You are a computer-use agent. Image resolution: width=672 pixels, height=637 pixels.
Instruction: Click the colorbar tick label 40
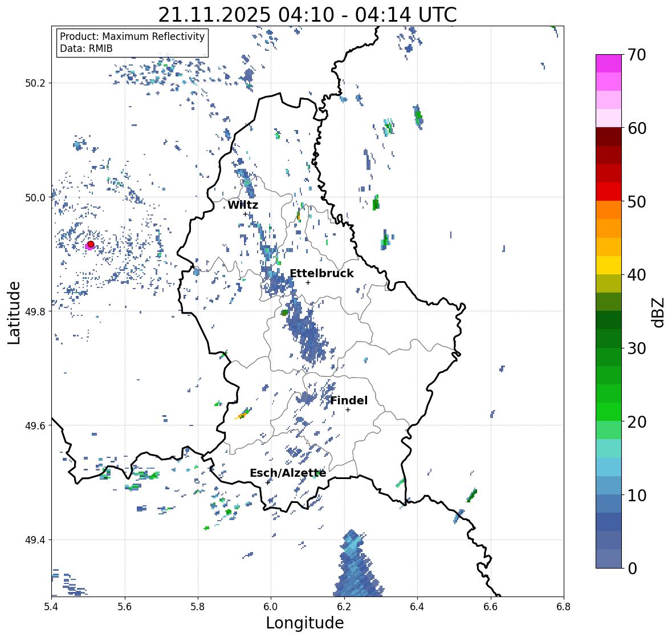coord(637,275)
